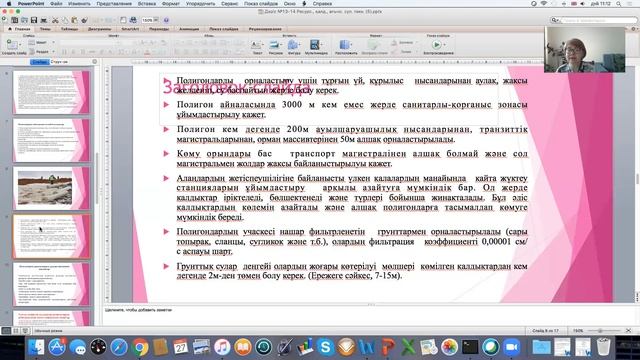Switch to the Анимация ribbon tab
The width and height of the screenshot is (640, 360).
pos(189,29)
